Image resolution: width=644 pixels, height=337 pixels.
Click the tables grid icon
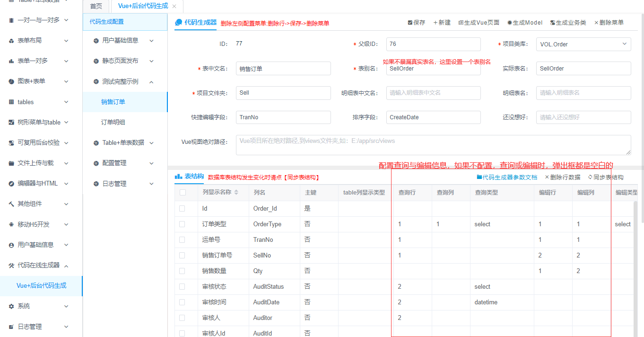pos(11,102)
